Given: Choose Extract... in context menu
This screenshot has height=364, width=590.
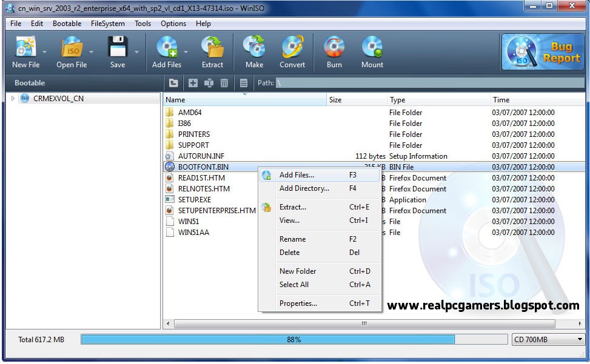Looking at the screenshot, I should tap(320, 207).
